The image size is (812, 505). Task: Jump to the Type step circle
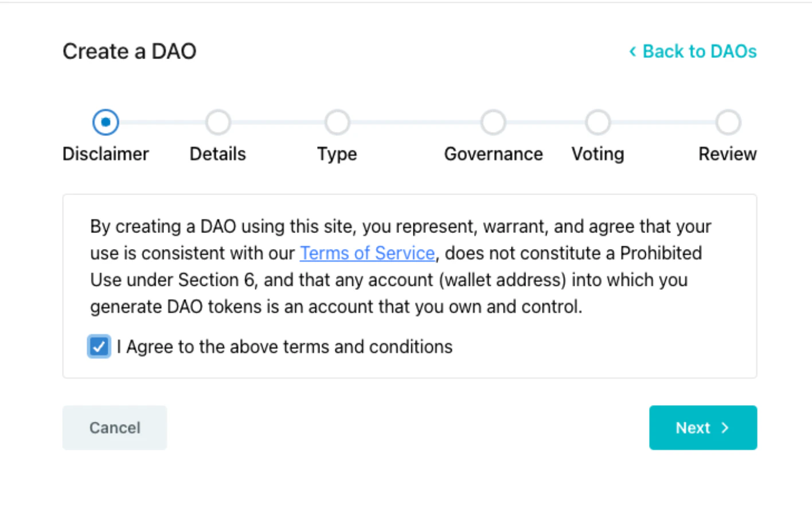point(337,122)
